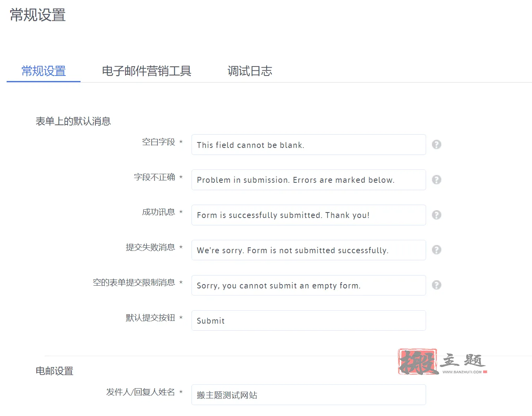Click the 空白字段 field label
The image size is (532, 416).
click(x=158, y=142)
